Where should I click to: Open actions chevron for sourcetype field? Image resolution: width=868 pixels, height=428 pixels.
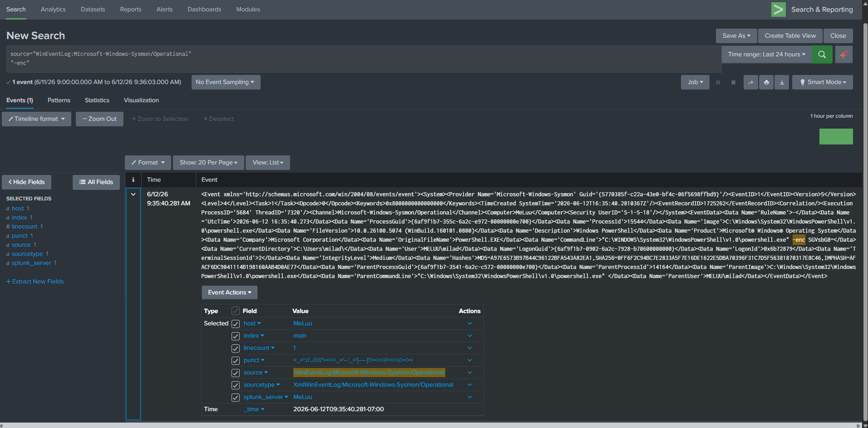click(469, 385)
